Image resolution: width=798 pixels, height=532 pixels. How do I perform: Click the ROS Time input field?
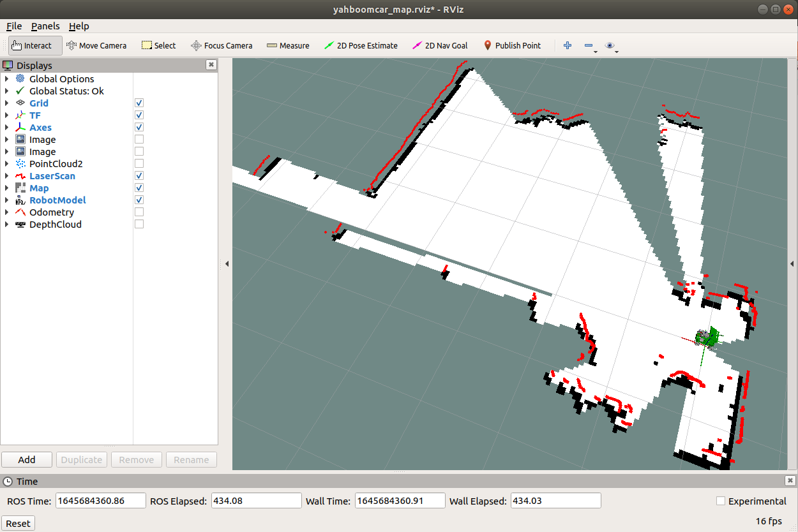[x=101, y=501]
